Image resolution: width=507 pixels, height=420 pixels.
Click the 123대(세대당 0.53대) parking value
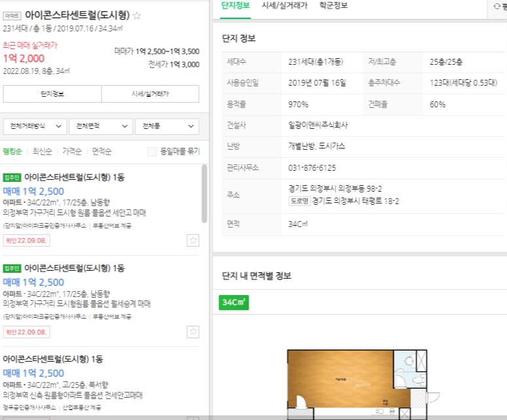(463, 83)
